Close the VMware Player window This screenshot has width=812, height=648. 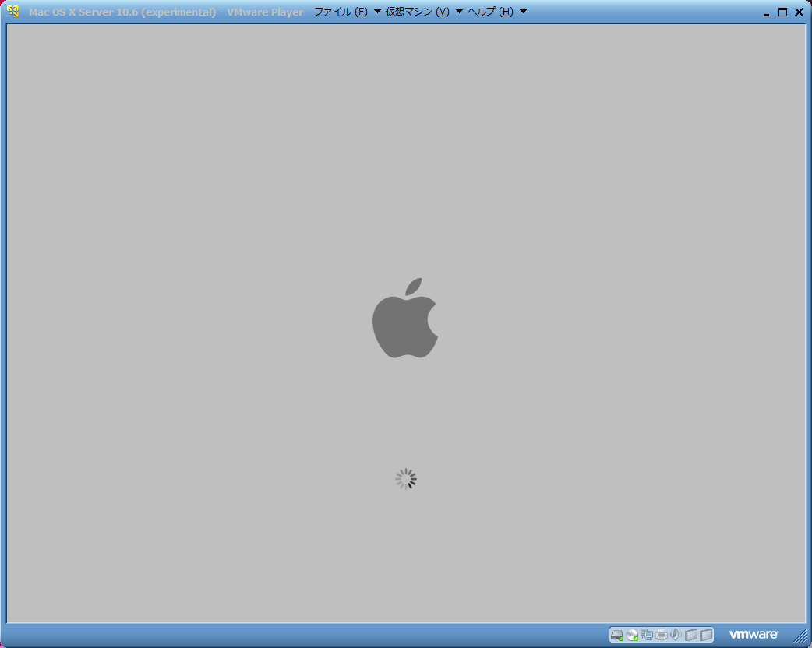(799, 12)
